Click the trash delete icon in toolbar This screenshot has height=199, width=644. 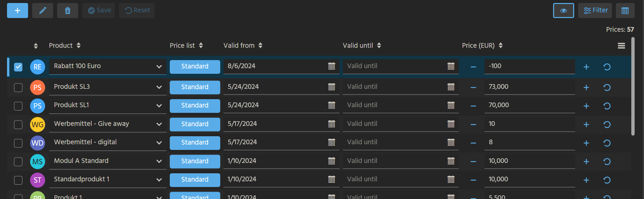point(68,11)
